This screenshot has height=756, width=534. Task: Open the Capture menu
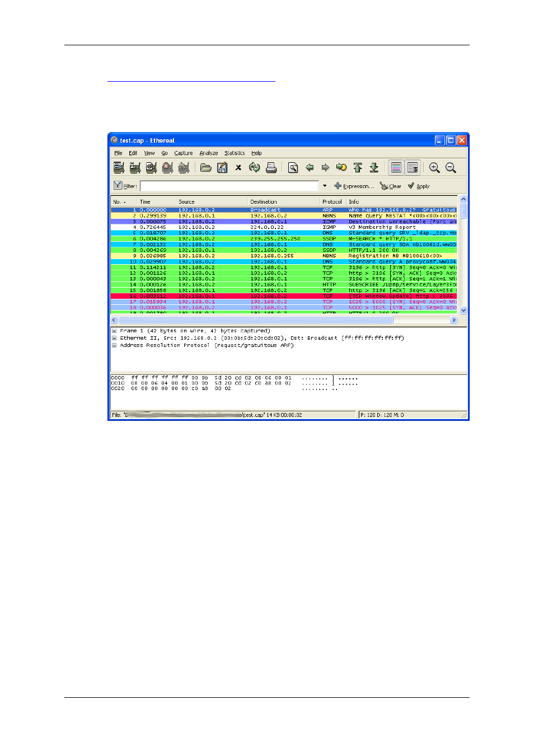click(184, 153)
